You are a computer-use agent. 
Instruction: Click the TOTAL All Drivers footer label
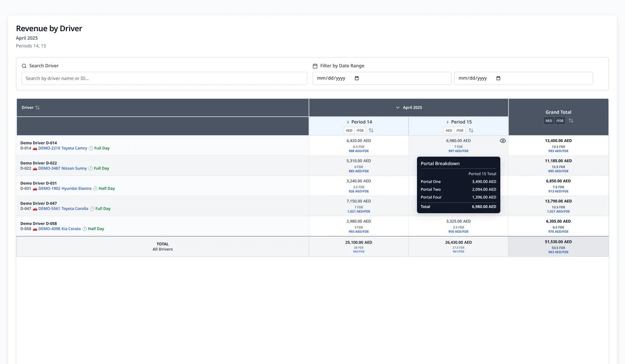[162, 247]
